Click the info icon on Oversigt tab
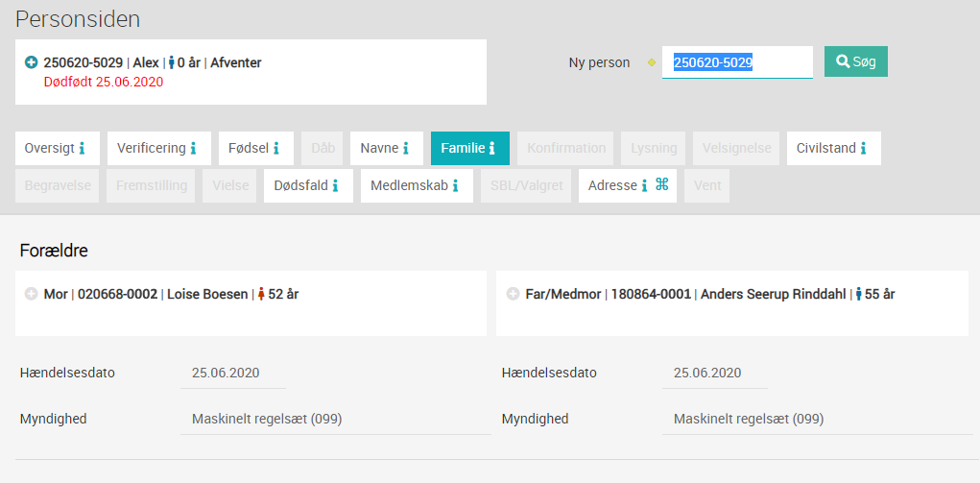This screenshot has height=483, width=980. (82, 148)
